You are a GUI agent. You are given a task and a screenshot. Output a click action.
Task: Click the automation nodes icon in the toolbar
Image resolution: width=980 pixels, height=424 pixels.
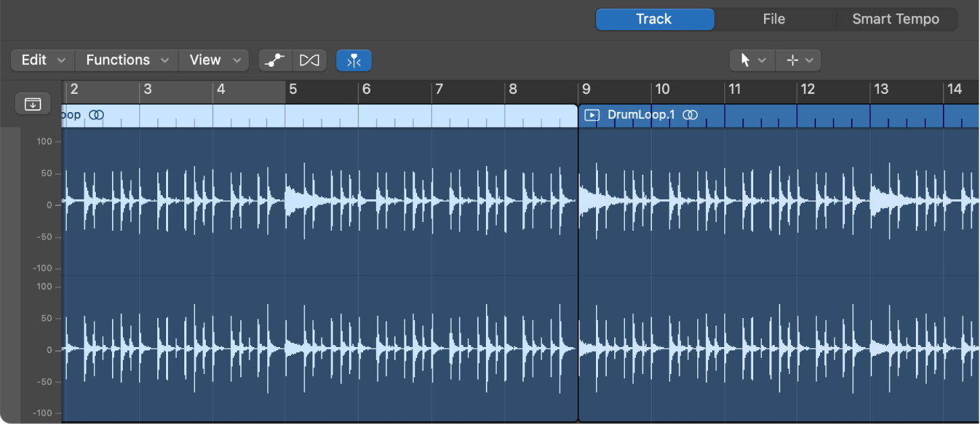(275, 60)
